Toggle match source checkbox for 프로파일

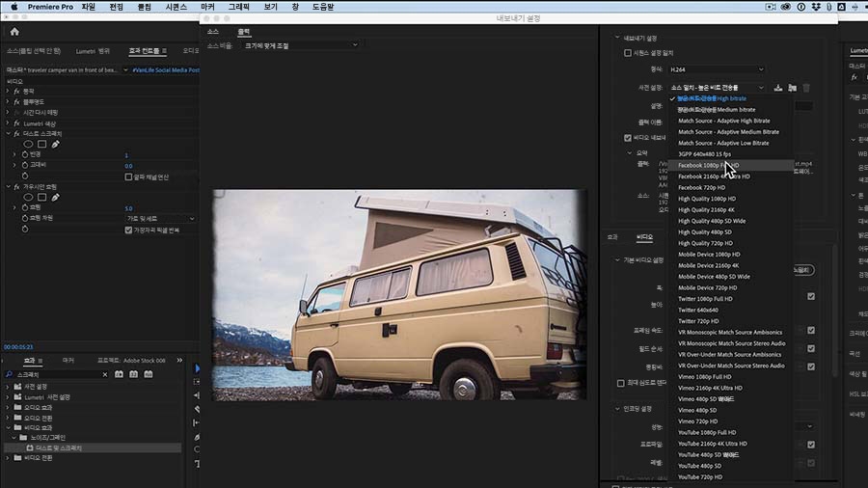click(x=811, y=445)
